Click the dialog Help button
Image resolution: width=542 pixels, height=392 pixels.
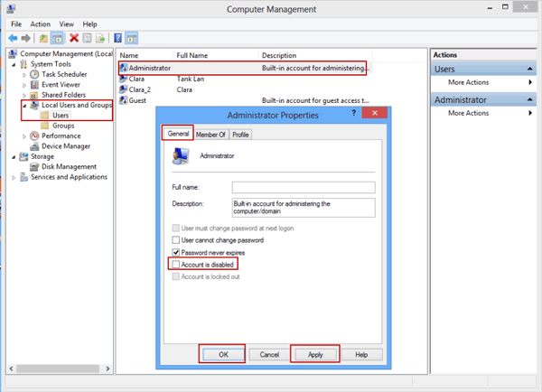[361, 354]
